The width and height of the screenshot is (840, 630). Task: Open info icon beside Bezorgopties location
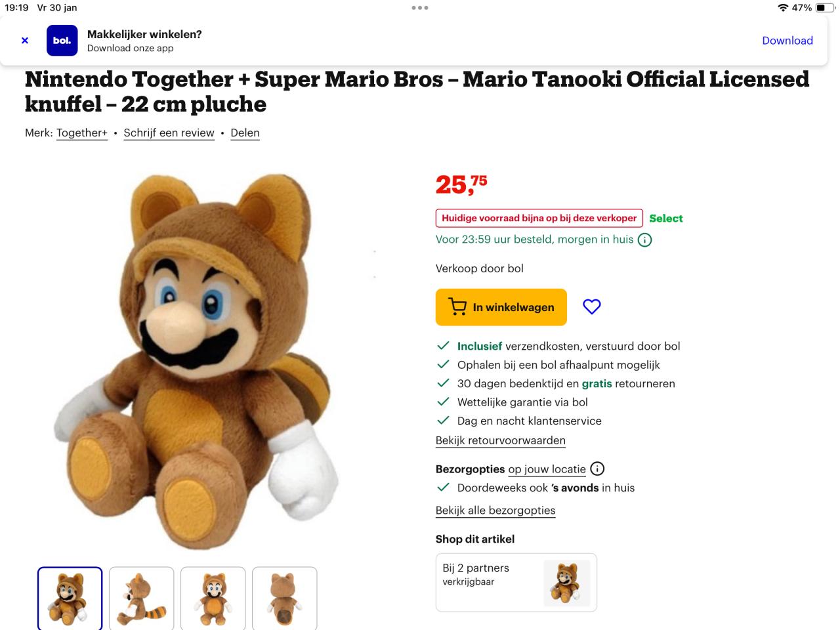(x=597, y=469)
